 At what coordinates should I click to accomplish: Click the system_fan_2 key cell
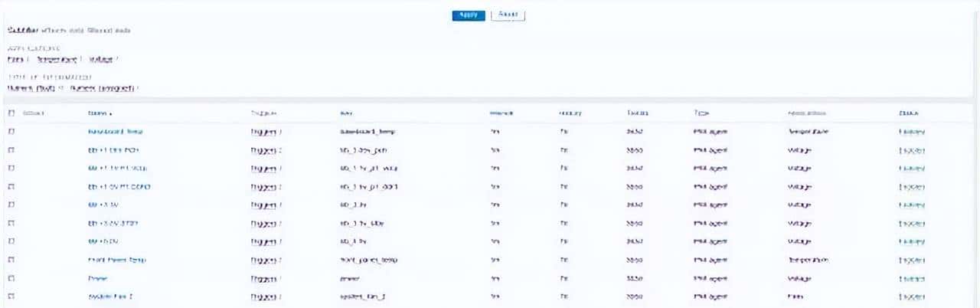click(x=362, y=297)
